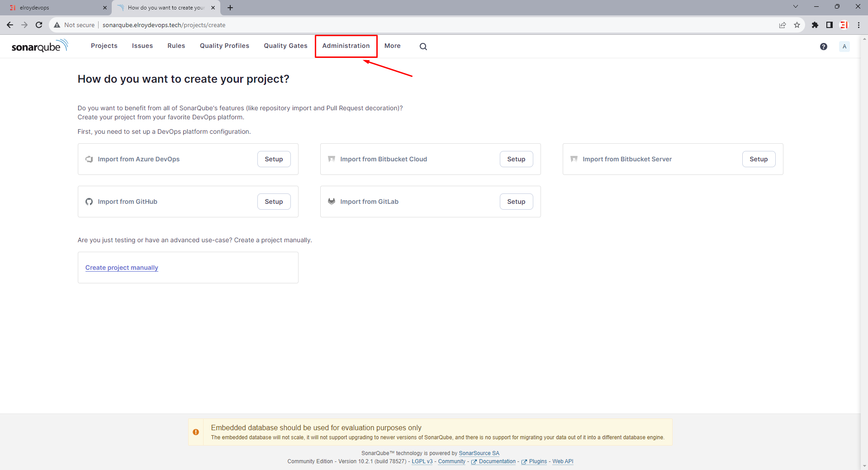Open the Rules section
The height and width of the screenshot is (470, 868).
click(x=176, y=46)
